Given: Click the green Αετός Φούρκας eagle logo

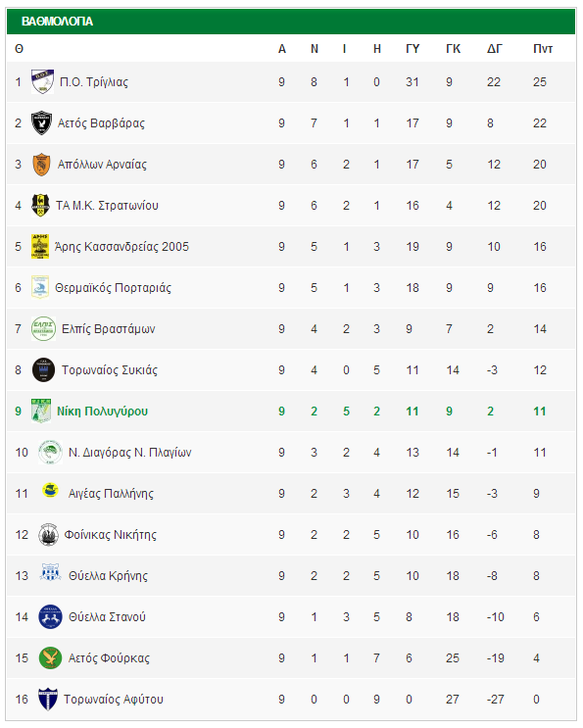Looking at the screenshot, I should [x=50, y=657].
